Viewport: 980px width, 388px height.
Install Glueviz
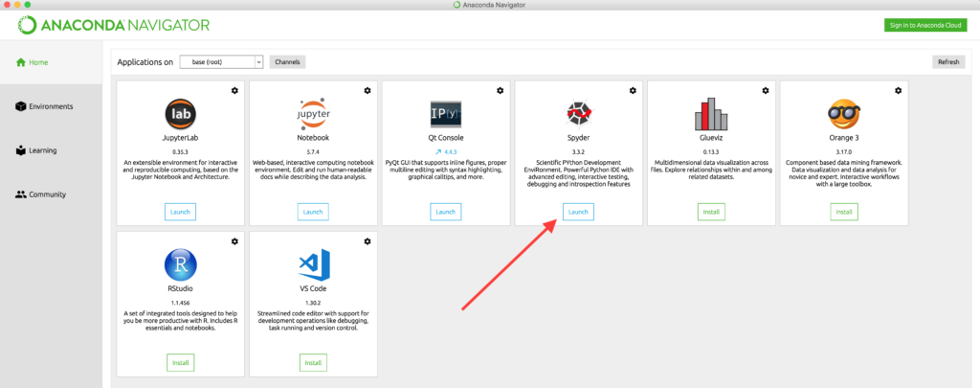coord(711,212)
